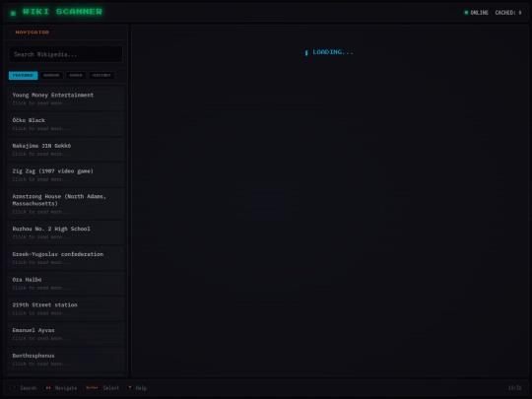Click the green online status dot
The height and width of the screenshot is (399, 532).
[x=466, y=13]
